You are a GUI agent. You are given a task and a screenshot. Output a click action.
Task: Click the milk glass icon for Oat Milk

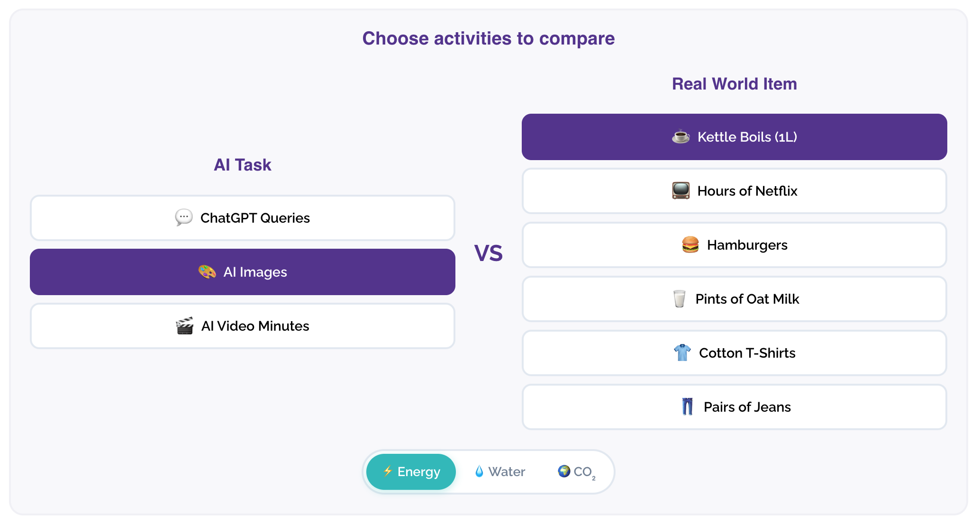pyautogui.click(x=679, y=299)
